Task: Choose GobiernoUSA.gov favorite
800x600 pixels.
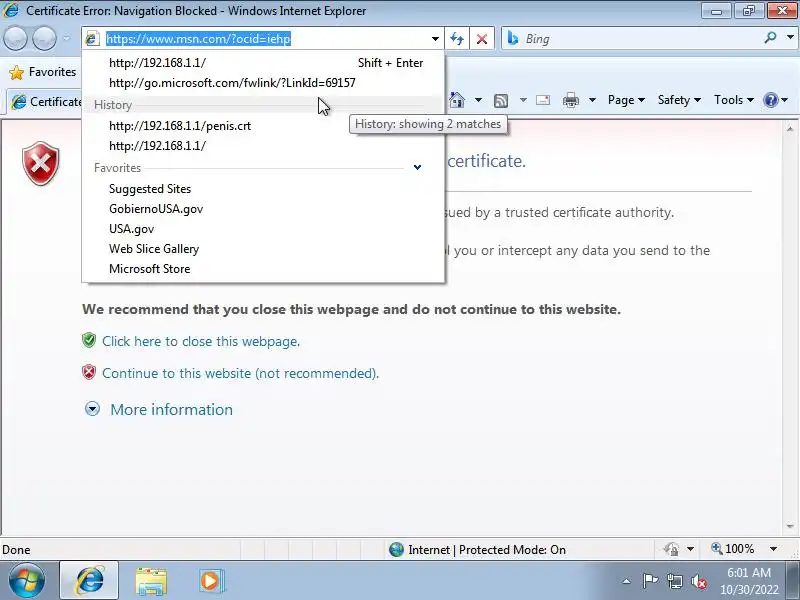Action: [x=263, y=209]
